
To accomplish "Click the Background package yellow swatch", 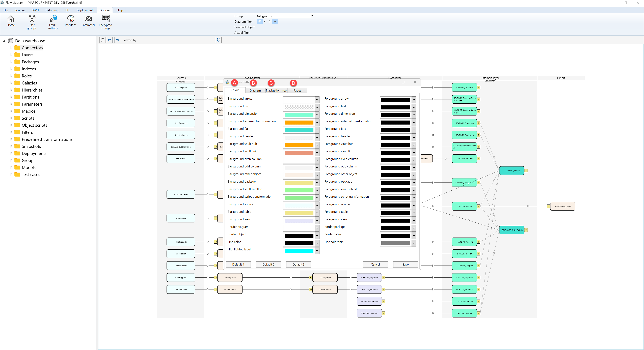I will pos(299,183).
